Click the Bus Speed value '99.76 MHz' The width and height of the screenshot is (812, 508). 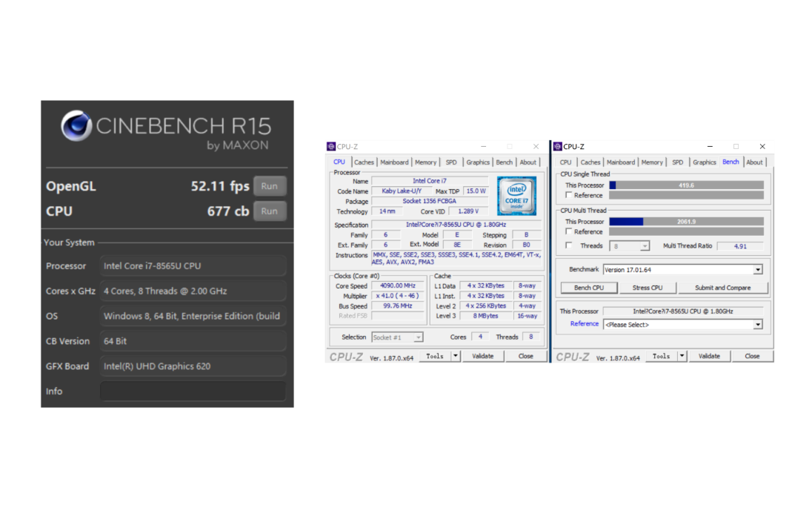click(x=398, y=306)
